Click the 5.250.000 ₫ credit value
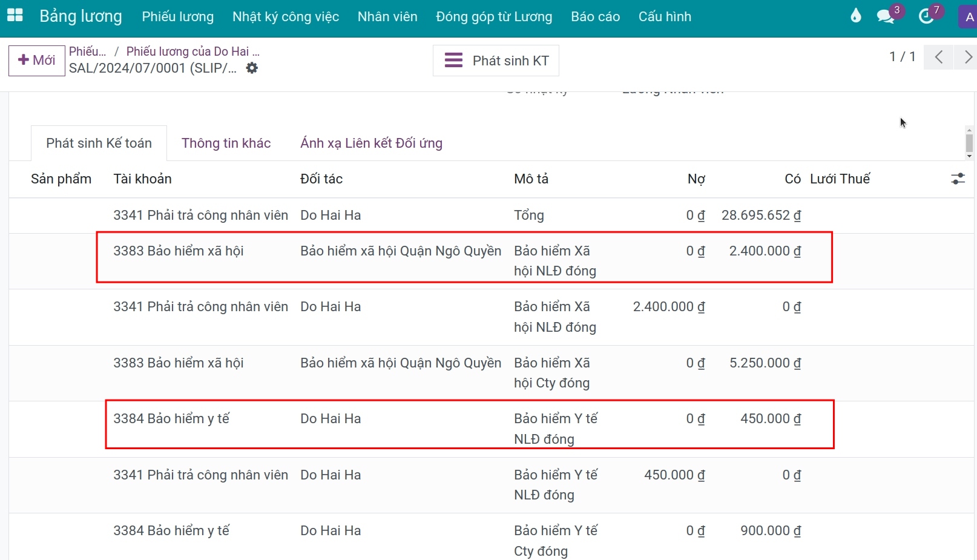Image resolution: width=977 pixels, height=560 pixels. pos(765,363)
